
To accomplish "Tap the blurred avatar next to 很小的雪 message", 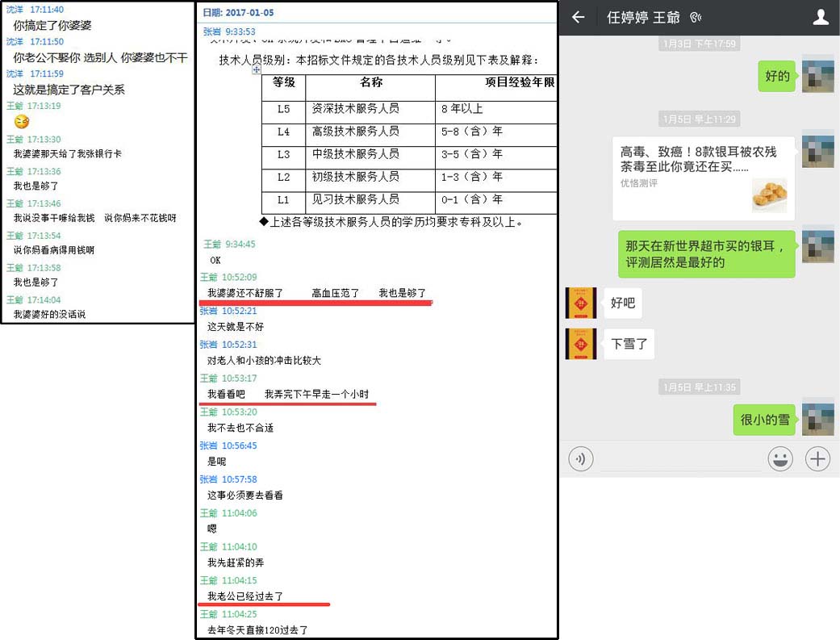I will click(817, 419).
